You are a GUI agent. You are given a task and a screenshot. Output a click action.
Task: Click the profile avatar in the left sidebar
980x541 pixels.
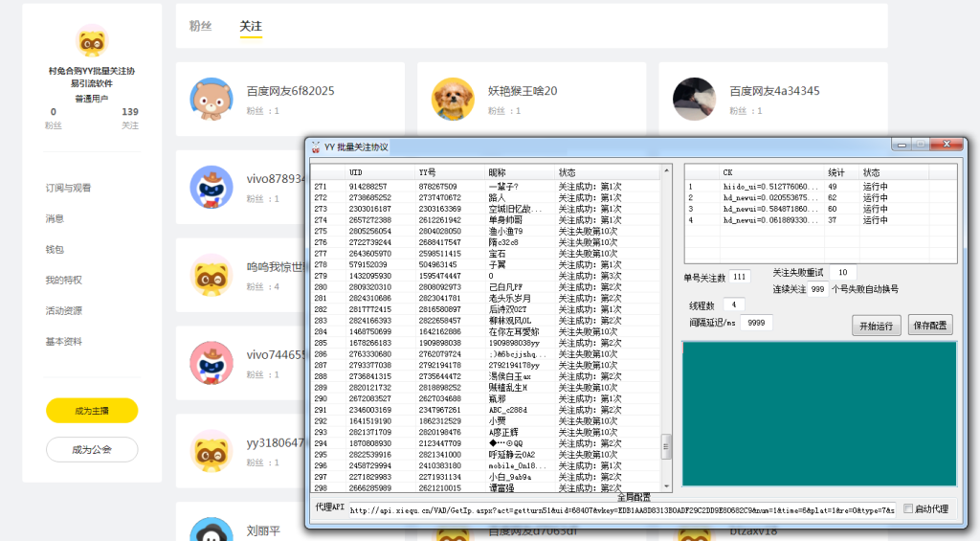tap(92, 40)
